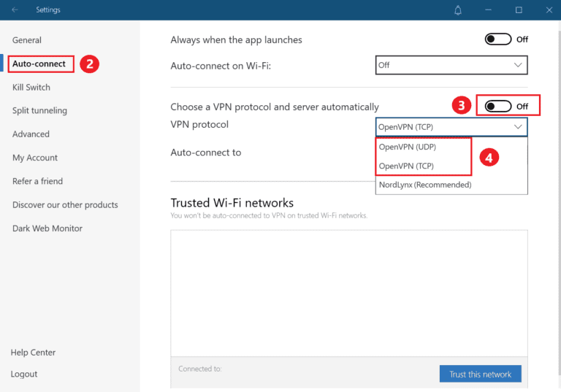The image size is (561, 392).
Task: Select OpenVPN (UDP) protocol option
Action: [406, 147]
